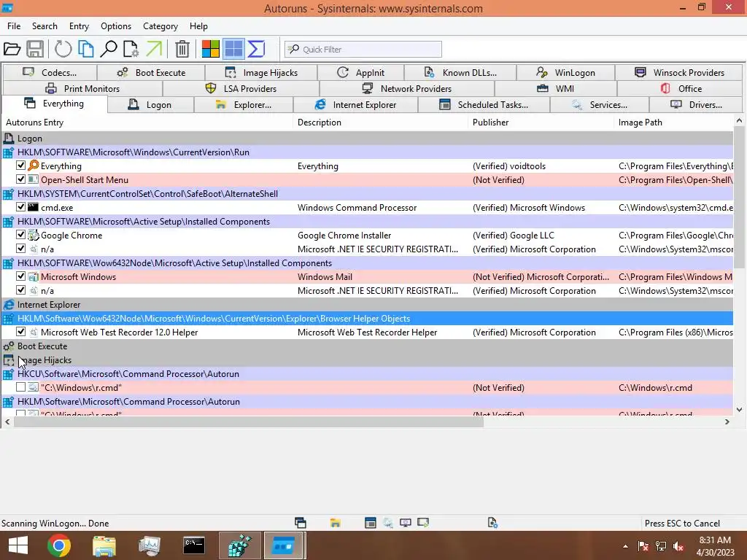Switch to the Office tab
The height and width of the screenshot is (560, 747).
[x=681, y=88]
